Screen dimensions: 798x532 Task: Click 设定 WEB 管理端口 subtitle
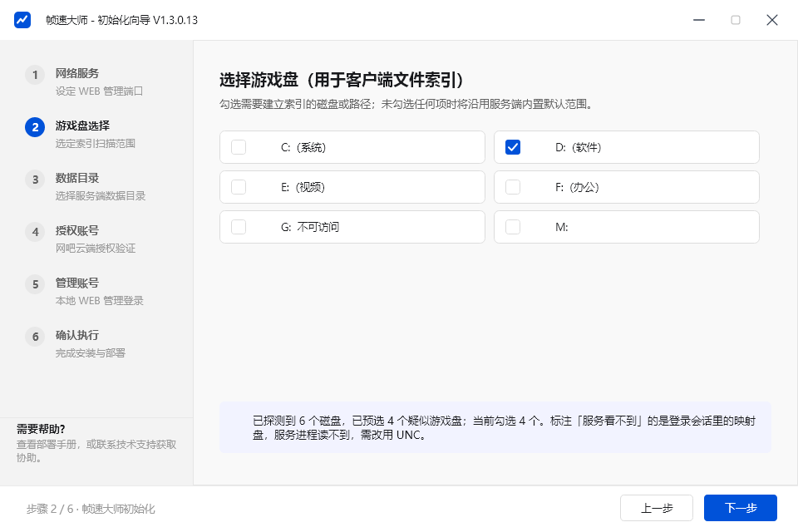(x=99, y=91)
